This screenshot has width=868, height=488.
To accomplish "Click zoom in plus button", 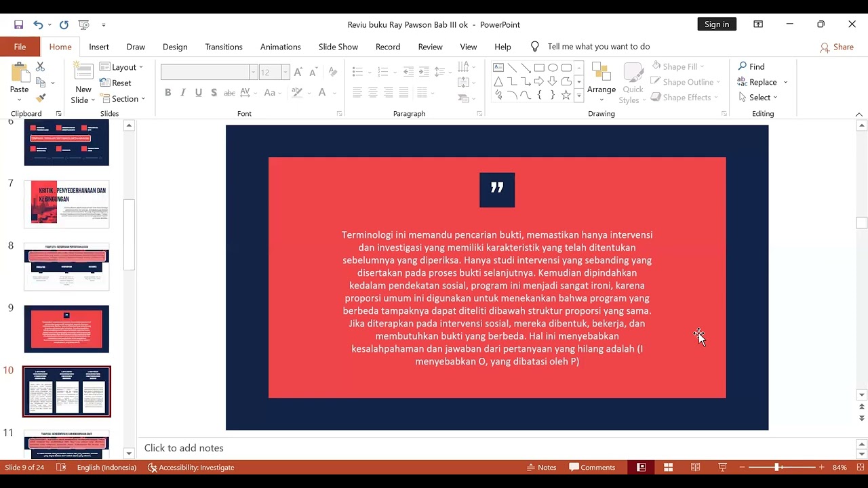I will pyautogui.click(x=822, y=467).
